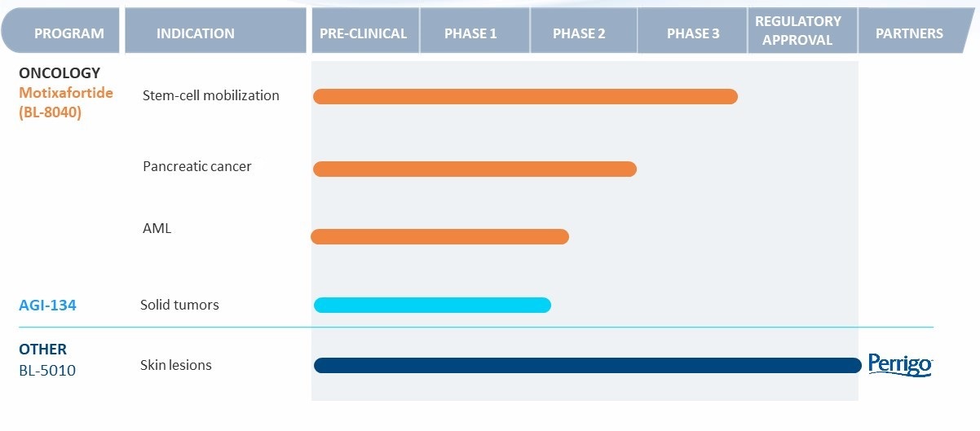The image size is (980, 431).
Task: Select the REGULATORY APPROVAL header
Action: pos(797,31)
